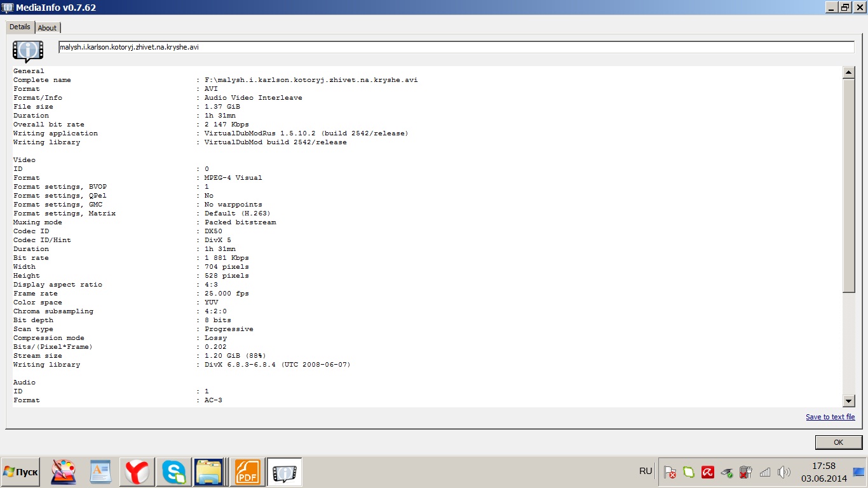
Task: Select the '8 bits' bit depth value
Action: pyautogui.click(x=218, y=320)
